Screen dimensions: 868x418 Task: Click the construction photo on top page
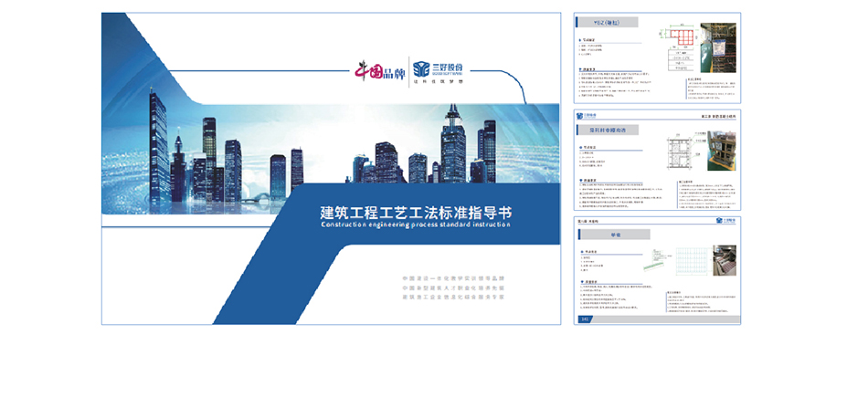tap(718, 46)
